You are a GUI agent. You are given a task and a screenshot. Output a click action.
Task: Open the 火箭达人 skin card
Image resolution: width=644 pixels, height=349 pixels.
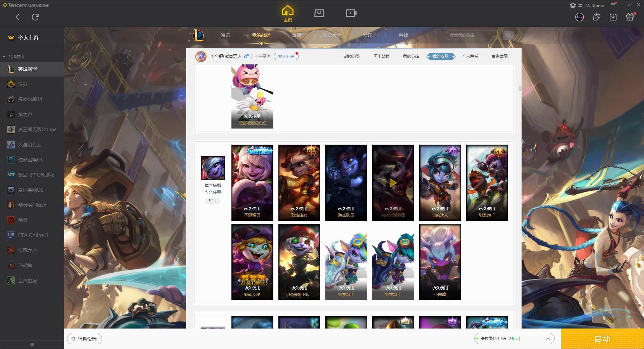(440, 183)
